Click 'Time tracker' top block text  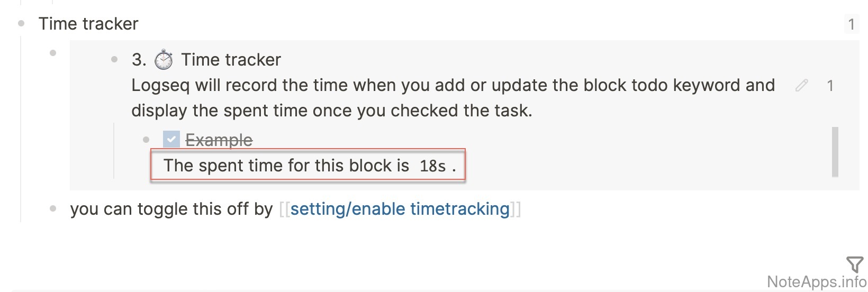pos(88,24)
